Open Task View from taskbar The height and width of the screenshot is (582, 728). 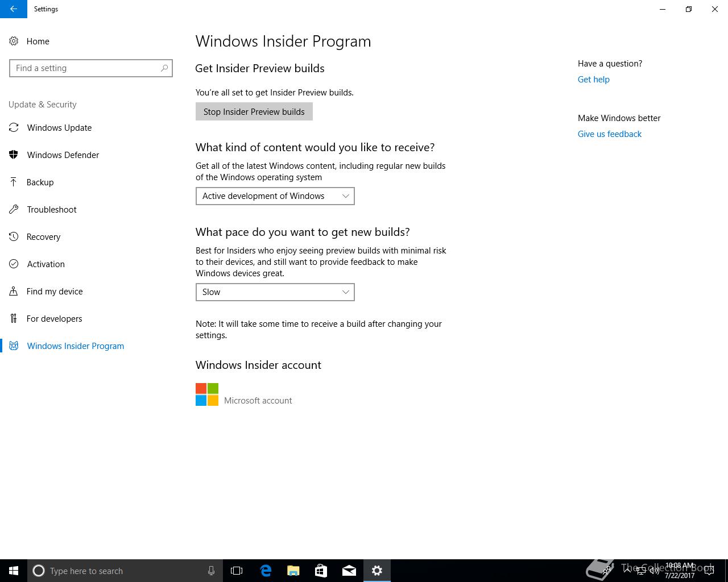pos(237,571)
